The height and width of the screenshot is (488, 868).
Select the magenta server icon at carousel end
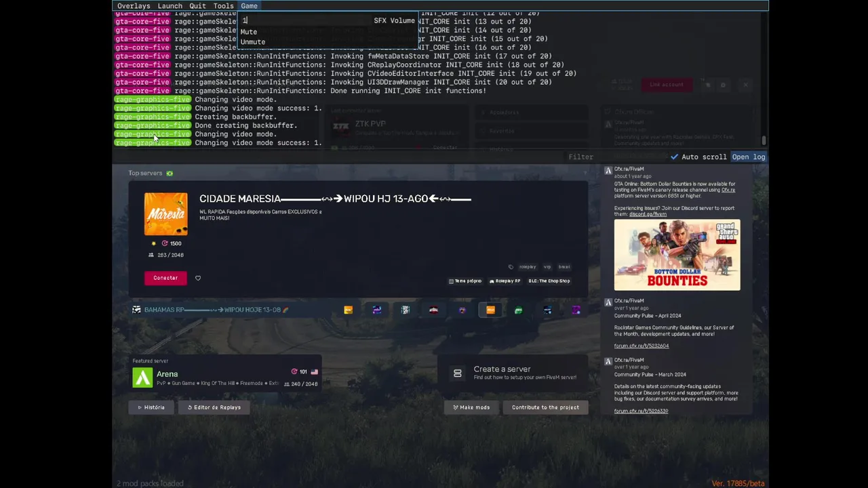[576, 310]
